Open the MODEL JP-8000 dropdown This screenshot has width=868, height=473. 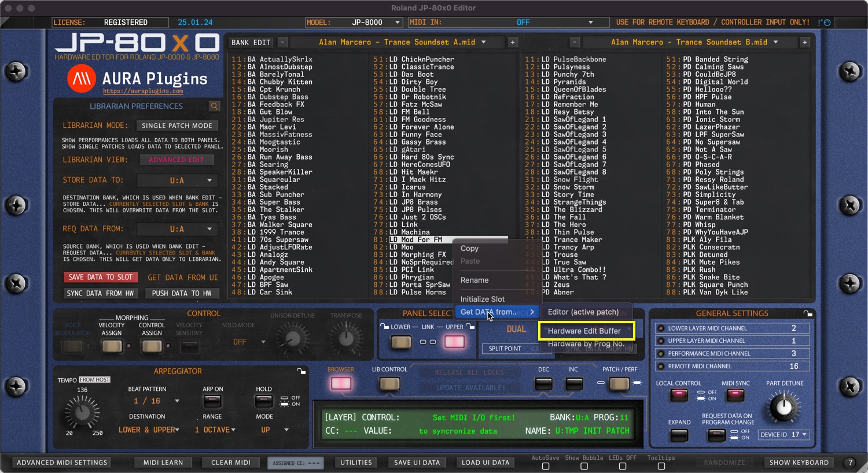(397, 23)
